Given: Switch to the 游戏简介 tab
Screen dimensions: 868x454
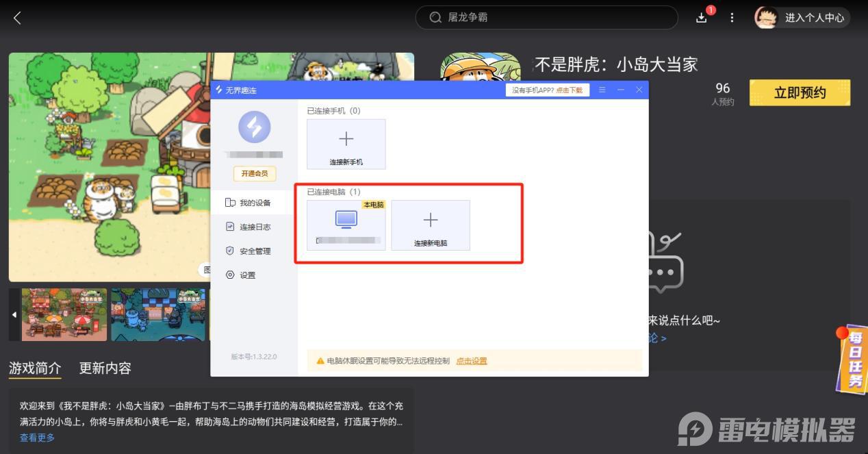Looking at the screenshot, I should click(x=35, y=368).
